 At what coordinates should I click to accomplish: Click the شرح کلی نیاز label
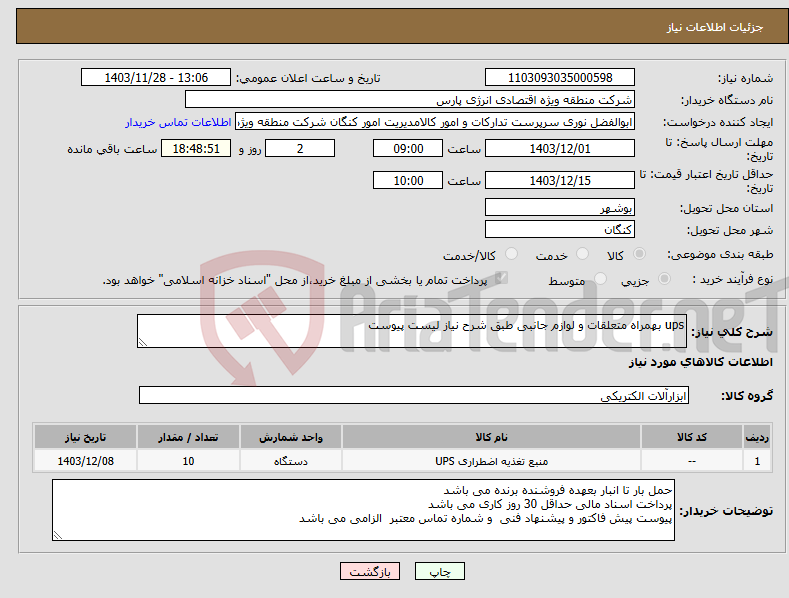[732, 332]
